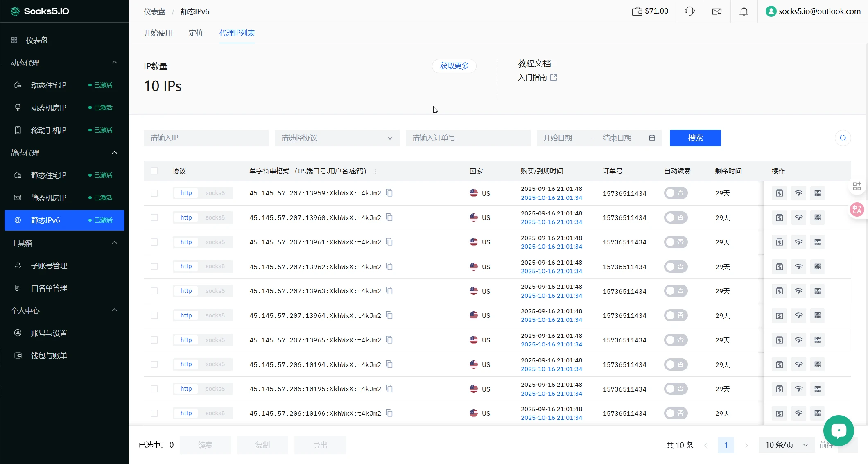Click the blue 搜索 search button
Screen dimensions: 868x464
click(695, 138)
